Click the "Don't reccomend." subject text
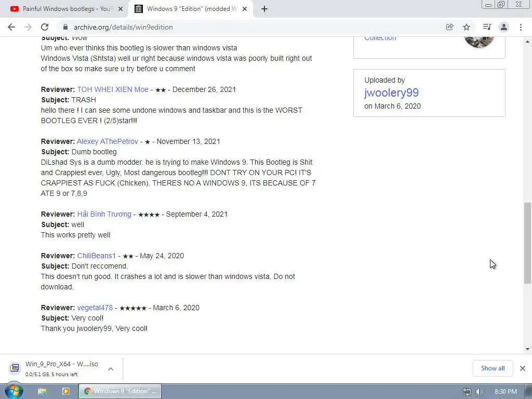The height and width of the screenshot is (399, 532). point(100,266)
